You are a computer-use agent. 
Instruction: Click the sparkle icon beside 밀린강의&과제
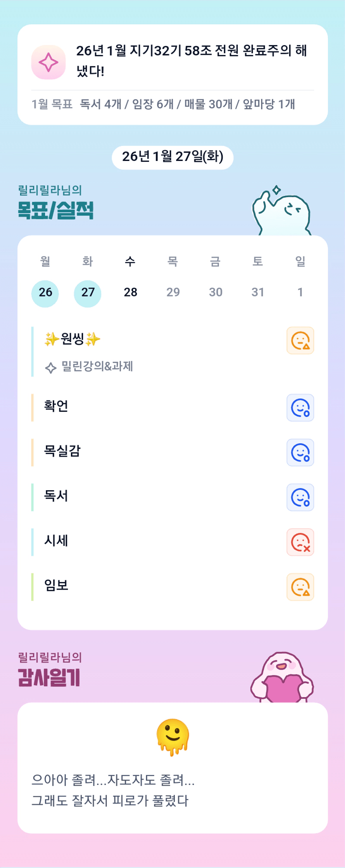pos(50,368)
